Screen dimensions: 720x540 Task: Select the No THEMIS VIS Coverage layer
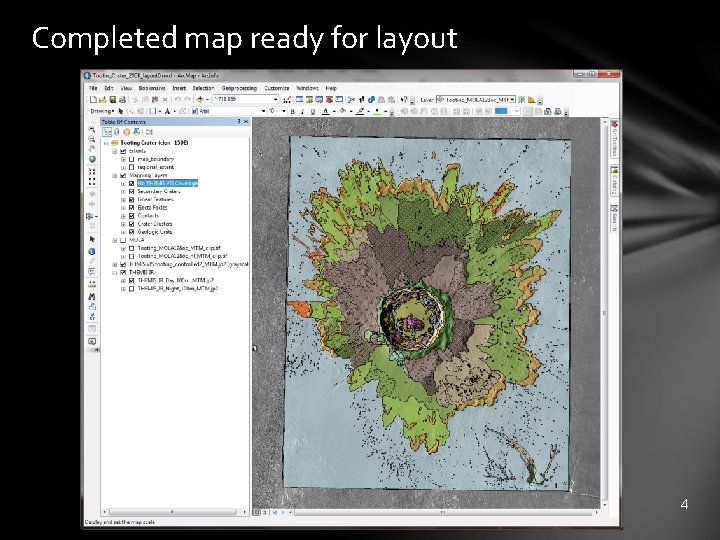coord(167,183)
